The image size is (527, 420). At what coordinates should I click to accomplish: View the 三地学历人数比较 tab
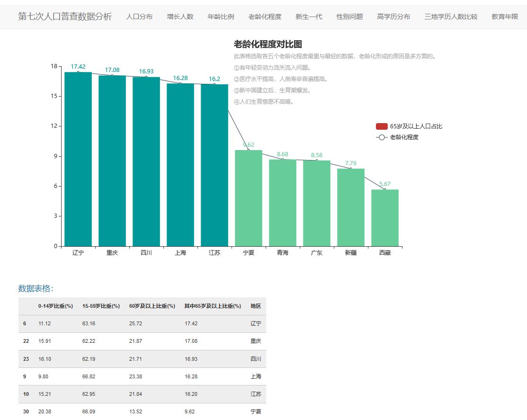click(x=451, y=17)
